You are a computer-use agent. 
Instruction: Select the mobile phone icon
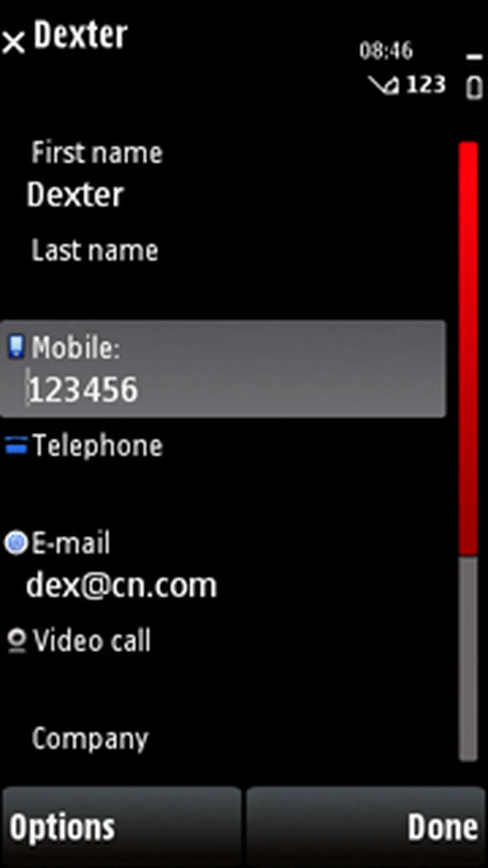click(x=16, y=346)
